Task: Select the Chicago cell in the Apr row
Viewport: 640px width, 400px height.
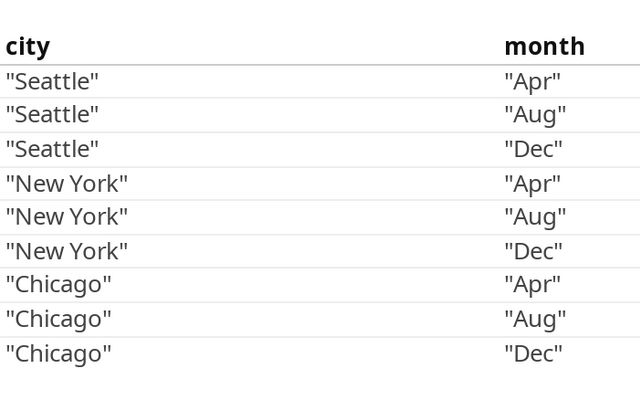Action: click(x=59, y=285)
